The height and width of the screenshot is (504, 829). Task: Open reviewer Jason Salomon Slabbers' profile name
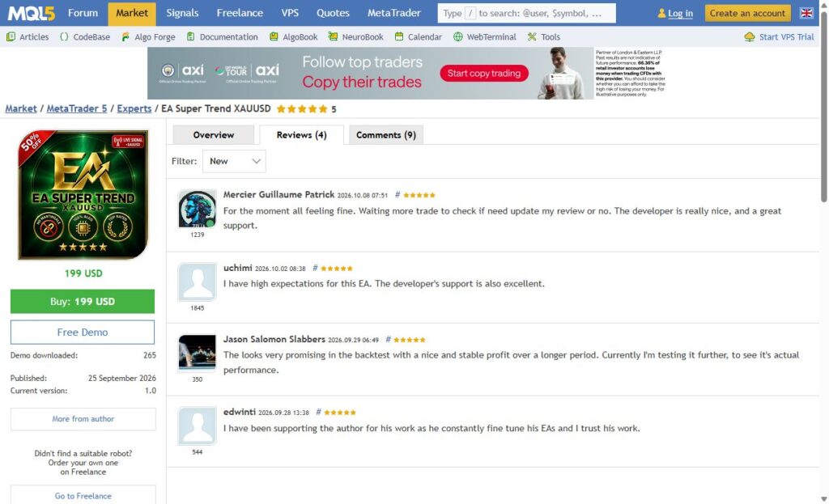[274, 339]
